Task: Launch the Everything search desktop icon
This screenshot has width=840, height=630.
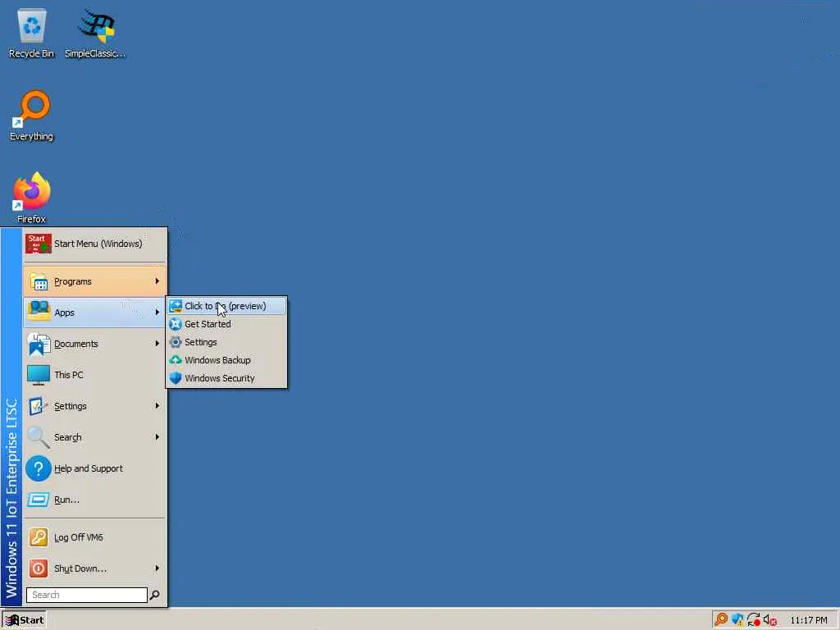Action: tap(32, 116)
